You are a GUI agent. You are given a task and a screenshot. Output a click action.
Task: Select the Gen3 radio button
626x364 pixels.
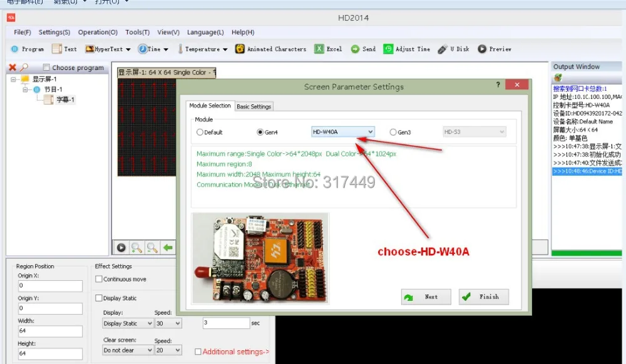[393, 132]
